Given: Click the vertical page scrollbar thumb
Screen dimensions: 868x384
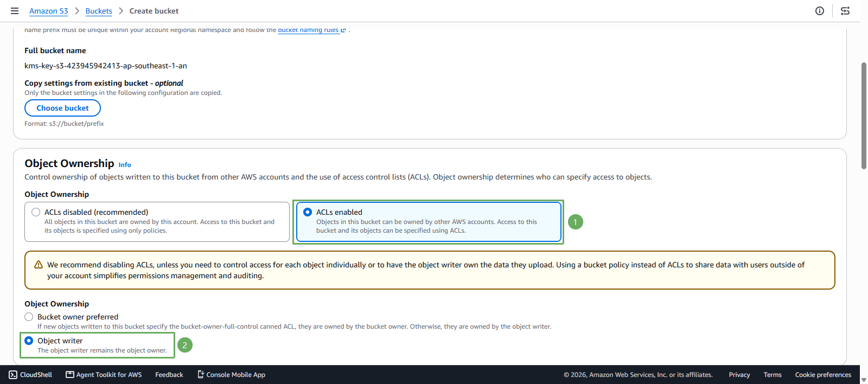Looking at the screenshot, I should tap(864, 116).
